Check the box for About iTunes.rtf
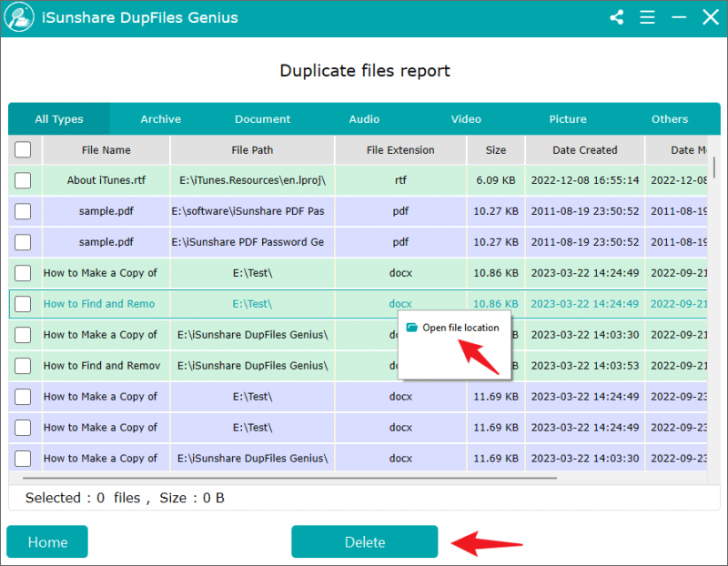Image resolution: width=728 pixels, height=566 pixels. [23, 180]
